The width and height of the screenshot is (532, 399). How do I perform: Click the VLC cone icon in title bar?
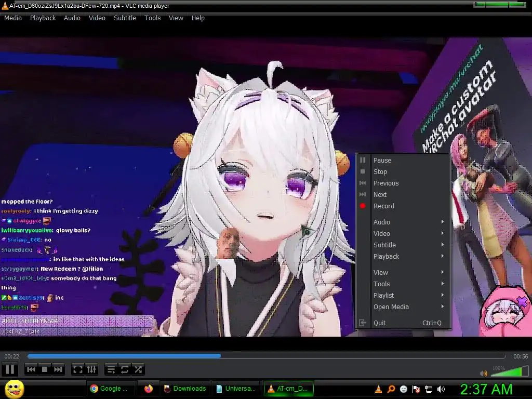coord(5,5)
